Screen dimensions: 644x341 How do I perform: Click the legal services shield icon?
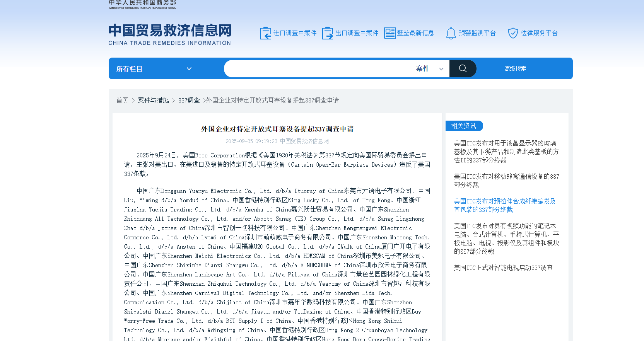pyautogui.click(x=513, y=33)
